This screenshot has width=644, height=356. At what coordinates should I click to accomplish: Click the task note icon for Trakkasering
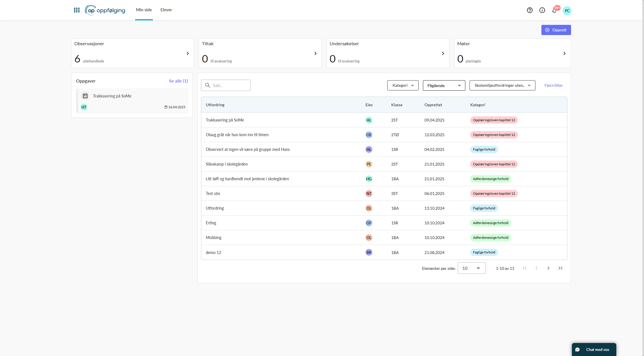pos(85,96)
